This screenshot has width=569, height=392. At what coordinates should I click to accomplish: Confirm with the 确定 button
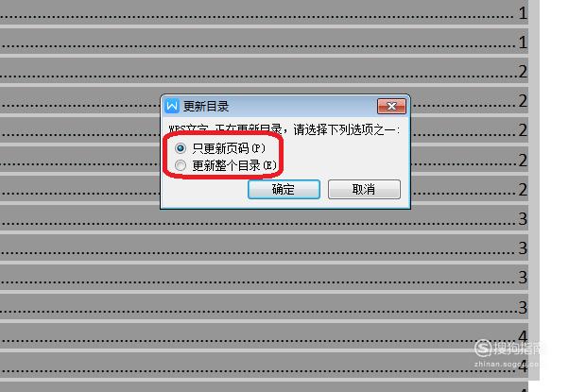click(x=284, y=189)
